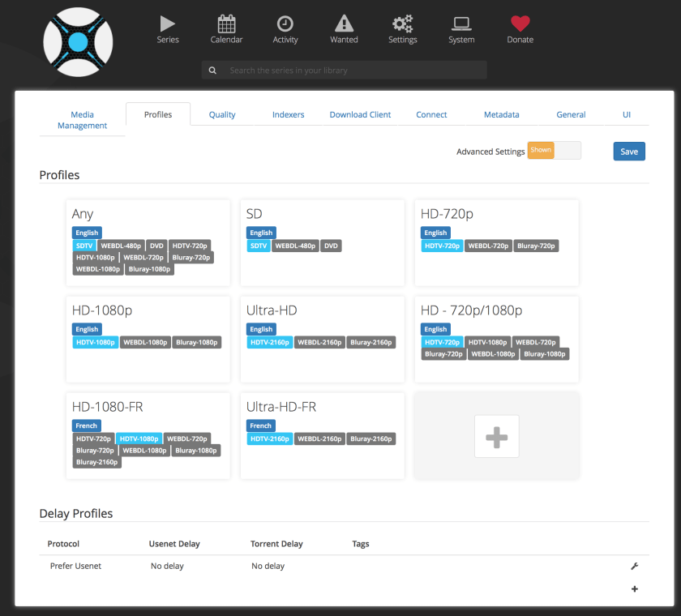Open the Series page icon
The height and width of the screenshot is (616, 681).
pos(168,24)
